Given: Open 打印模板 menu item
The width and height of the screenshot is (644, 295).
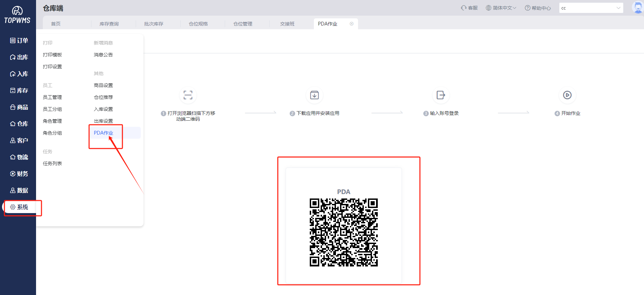Looking at the screenshot, I should [52, 55].
